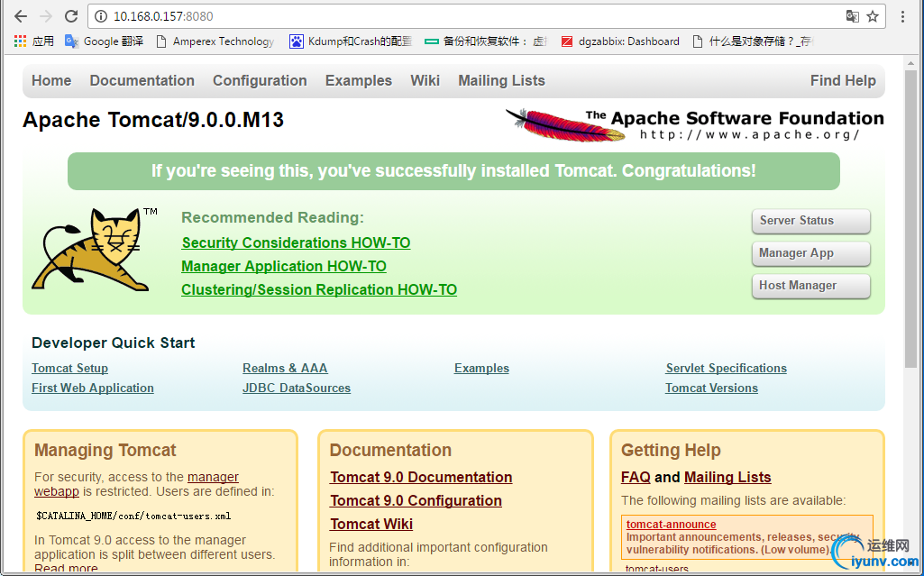
Task: Click the Apache Software Foundation feather logo
Action: pos(694,125)
